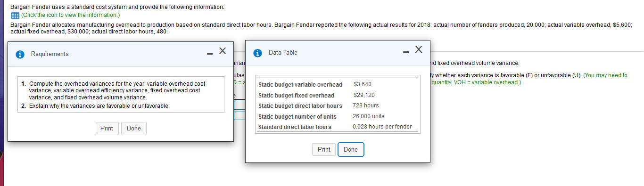The height and width of the screenshot is (186, 644).
Task: Click 'Static budget variable overhead' label
Action: [300, 85]
